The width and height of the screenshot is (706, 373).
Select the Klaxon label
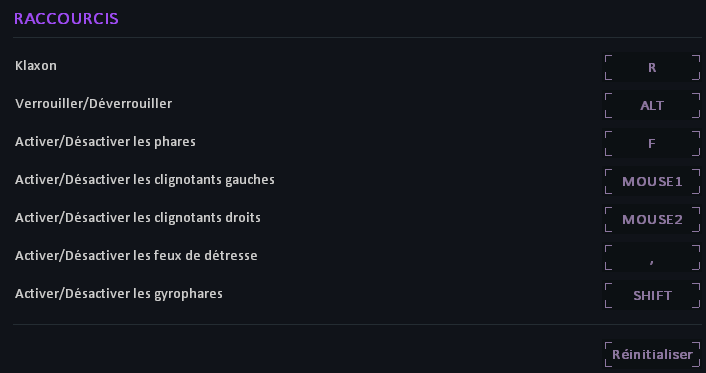click(36, 66)
